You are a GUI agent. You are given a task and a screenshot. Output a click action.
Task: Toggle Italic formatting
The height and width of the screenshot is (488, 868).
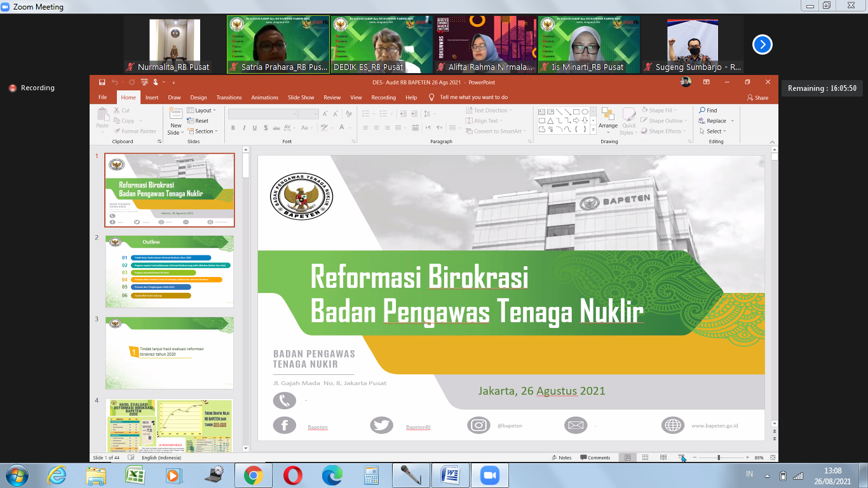click(244, 128)
